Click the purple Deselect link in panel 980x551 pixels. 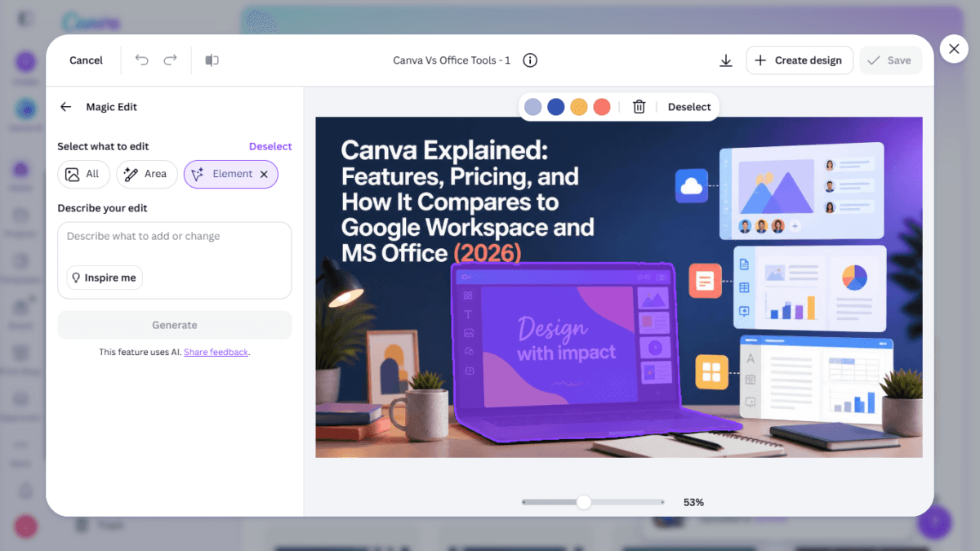tap(270, 146)
